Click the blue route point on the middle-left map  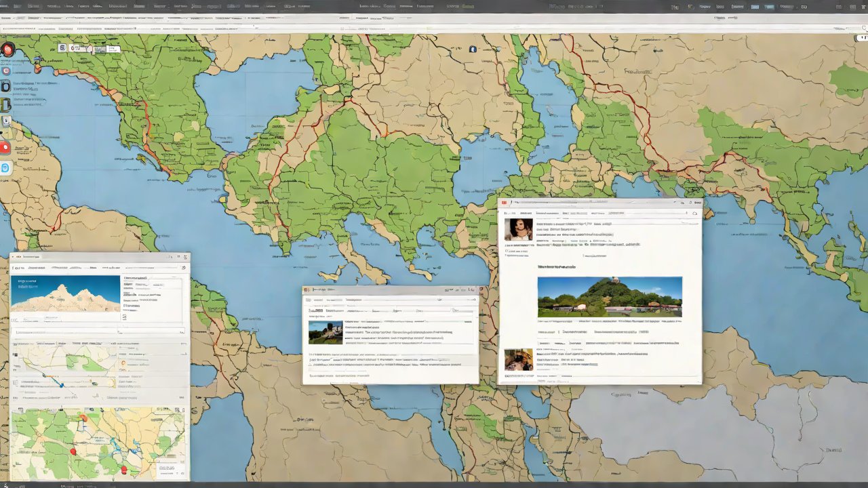pos(62,384)
